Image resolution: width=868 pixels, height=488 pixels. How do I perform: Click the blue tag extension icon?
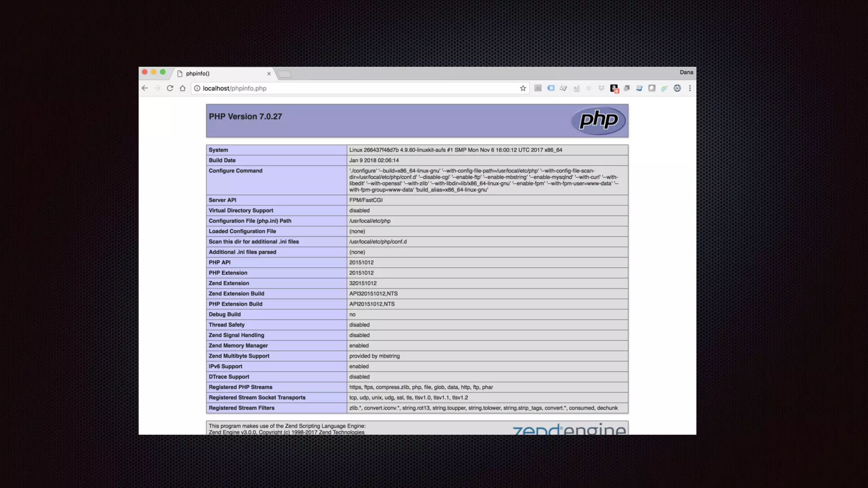pyautogui.click(x=551, y=88)
